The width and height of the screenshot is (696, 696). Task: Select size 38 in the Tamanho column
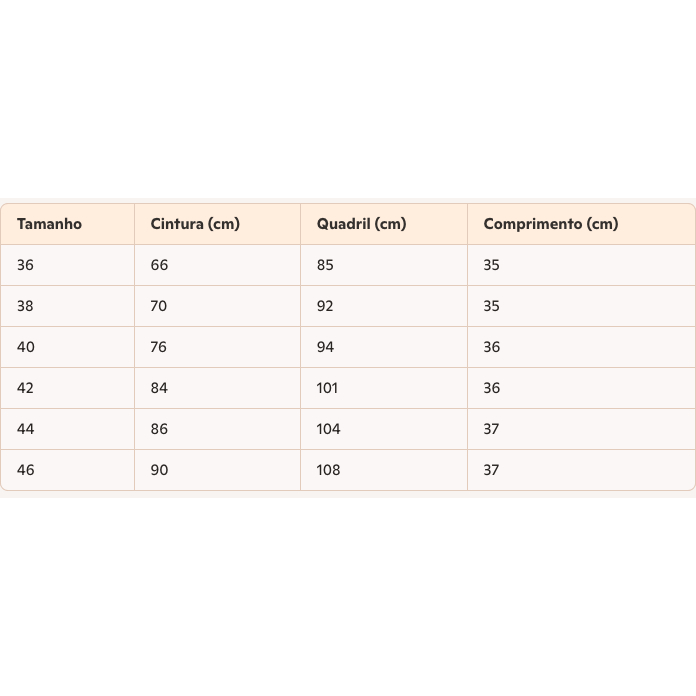click(26, 306)
